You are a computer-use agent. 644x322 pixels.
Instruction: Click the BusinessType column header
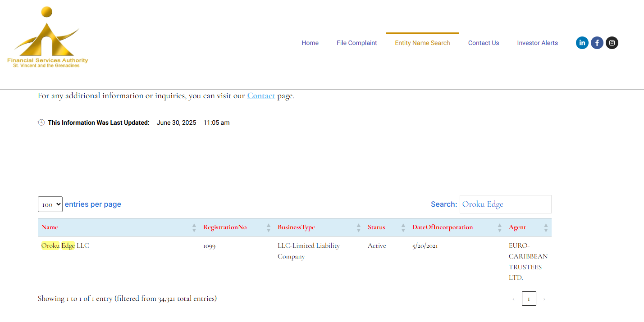(319, 227)
